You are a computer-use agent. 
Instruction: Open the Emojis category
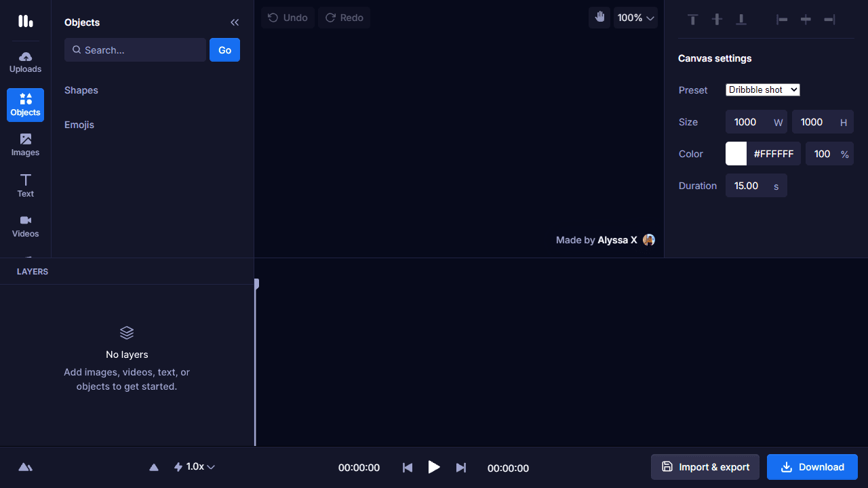coord(79,125)
